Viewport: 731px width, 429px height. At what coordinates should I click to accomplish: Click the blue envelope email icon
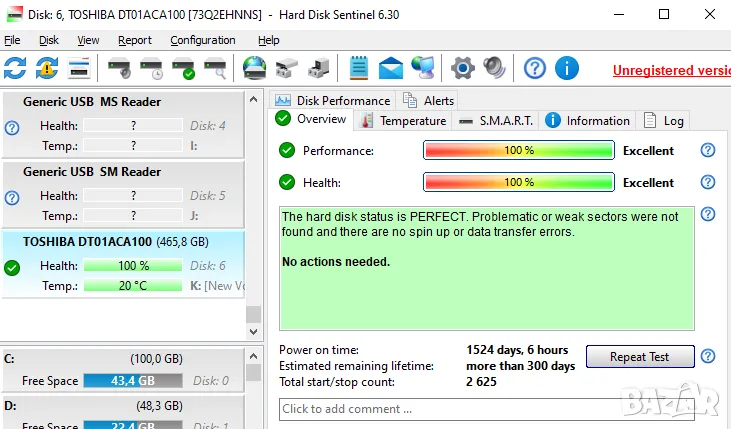click(x=390, y=68)
